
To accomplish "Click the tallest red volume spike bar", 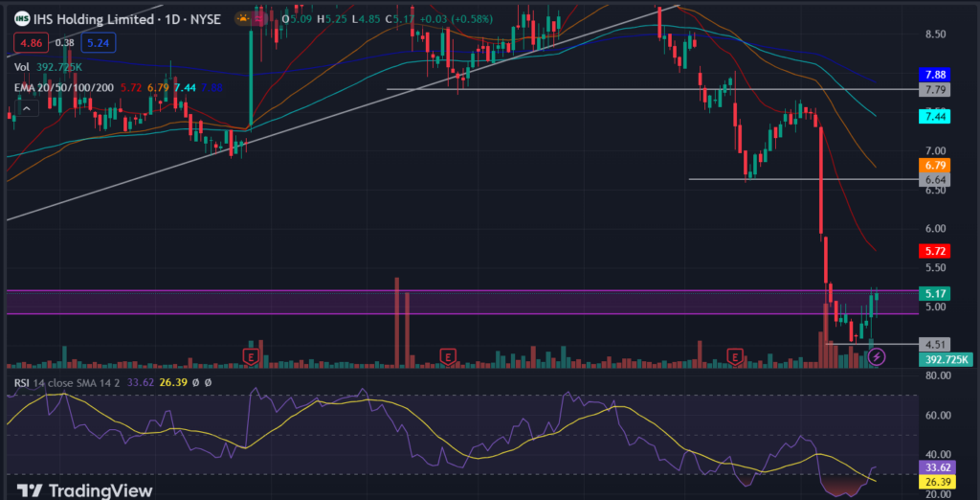I will pyautogui.click(x=397, y=322).
